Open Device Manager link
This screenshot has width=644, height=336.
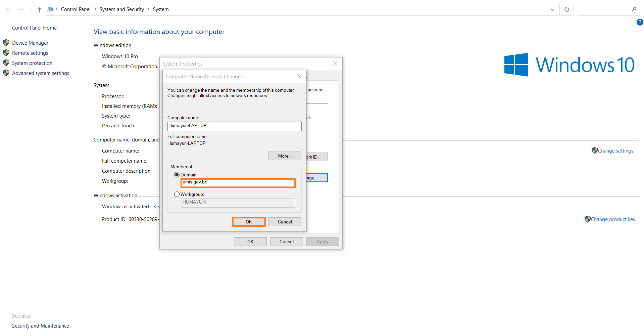(30, 43)
